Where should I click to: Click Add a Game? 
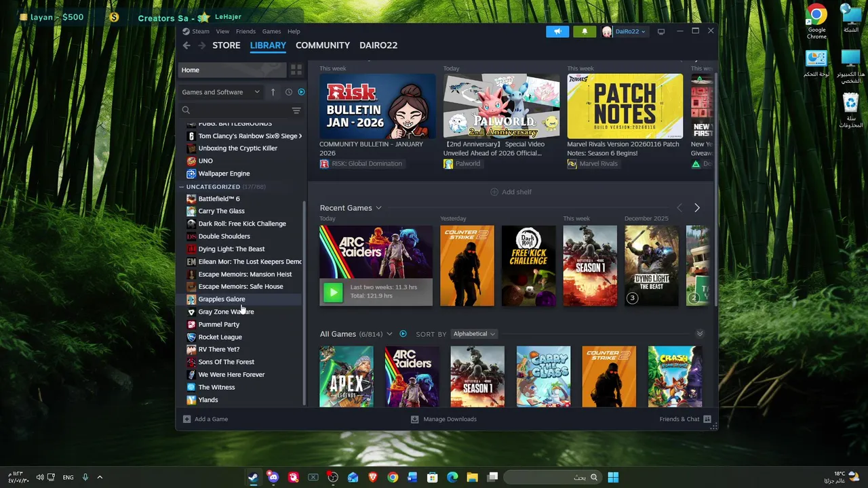point(205,420)
